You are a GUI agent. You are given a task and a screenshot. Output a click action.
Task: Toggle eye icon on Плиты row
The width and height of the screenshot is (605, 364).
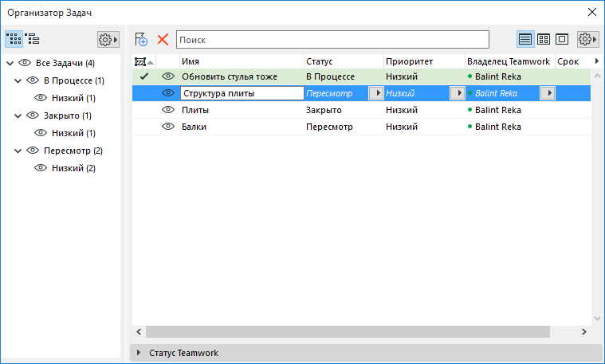point(168,110)
